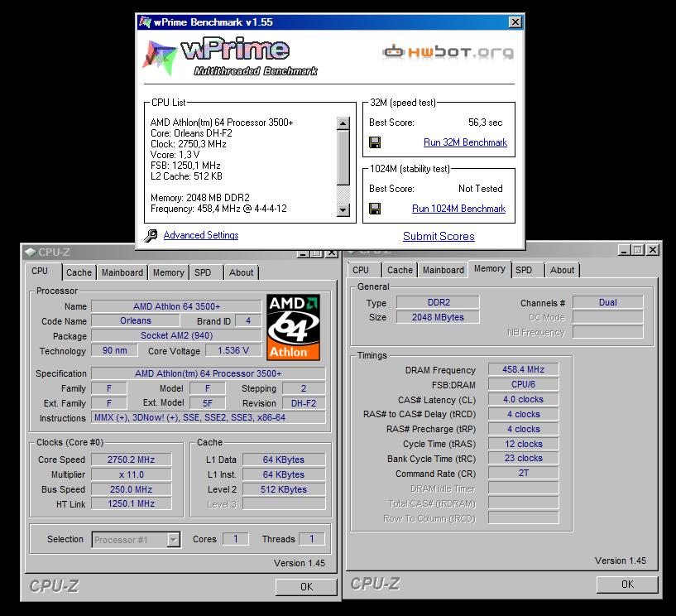Open Cache tab in left CPU-Z window
Image resolution: width=676 pixels, height=616 pixels.
point(79,272)
